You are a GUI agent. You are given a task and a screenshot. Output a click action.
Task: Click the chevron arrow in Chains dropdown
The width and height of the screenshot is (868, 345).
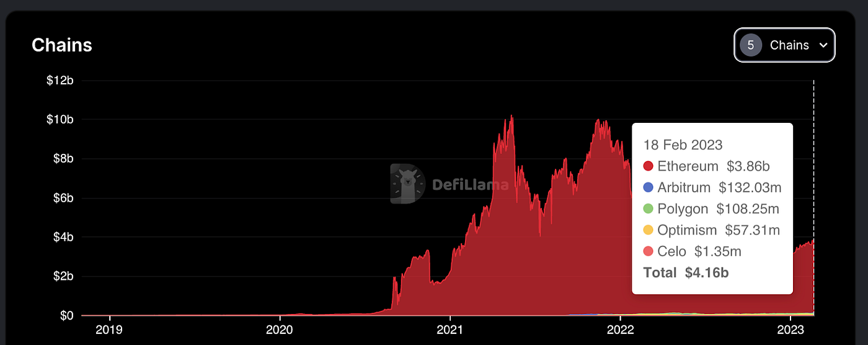823,45
